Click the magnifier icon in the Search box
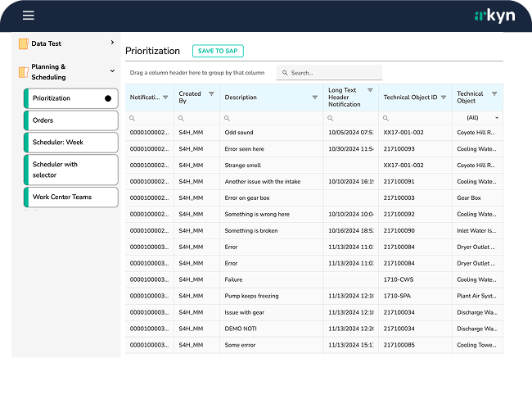 (285, 73)
